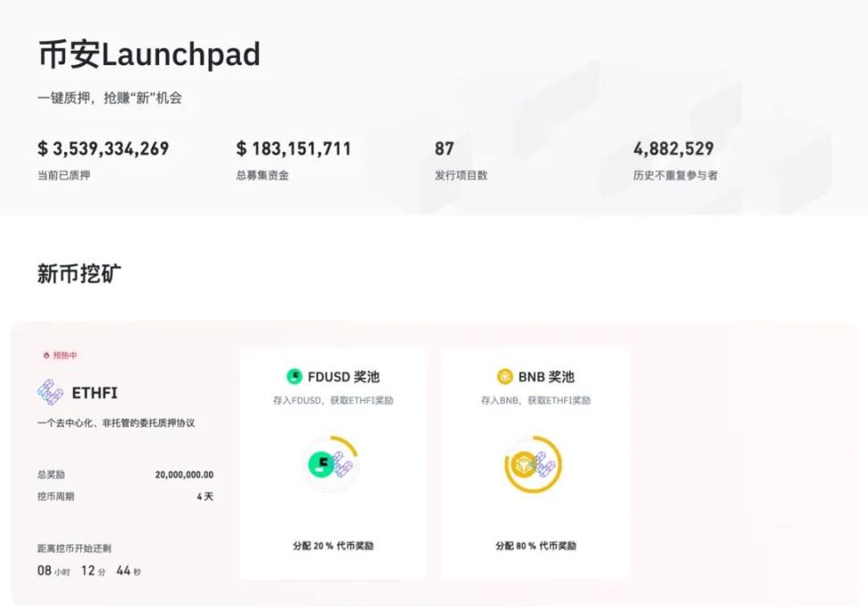Click the ETHFI project logo icon
This screenshot has width=868, height=610.
point(50,392)
